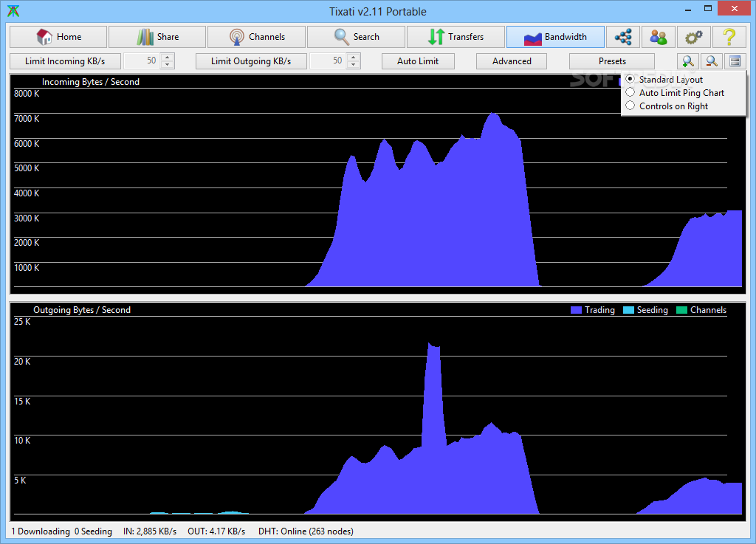Toggle Limit Outgoing KB/s button

(251, 61)
